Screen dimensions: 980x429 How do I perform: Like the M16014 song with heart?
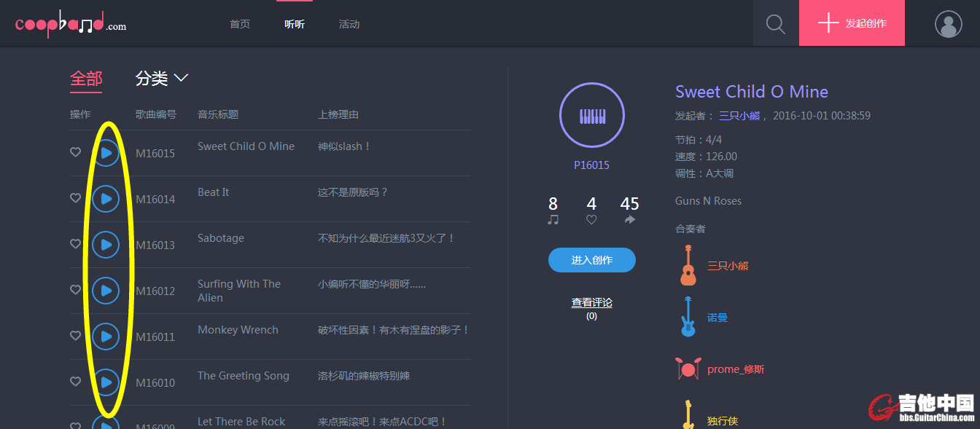(75, 198)
